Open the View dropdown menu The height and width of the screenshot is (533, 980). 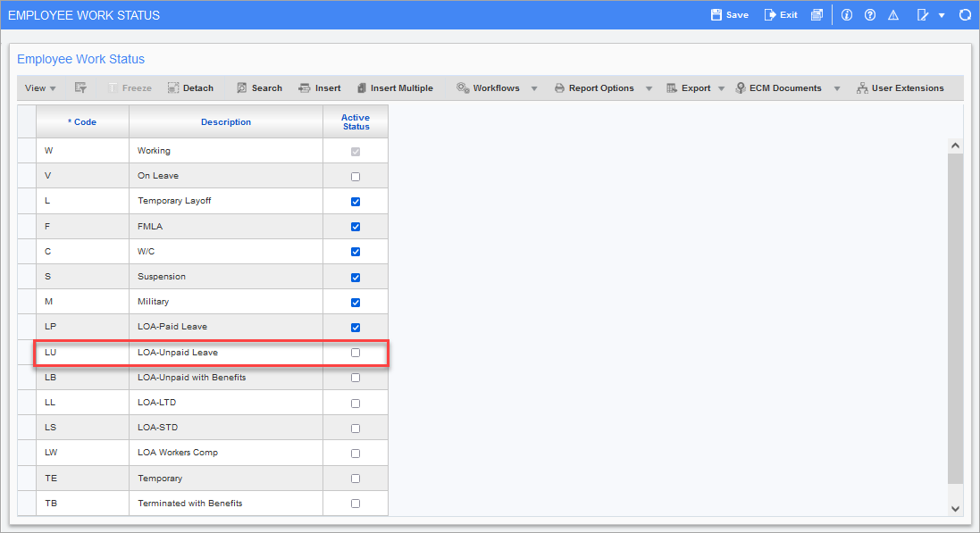point(40,88)
